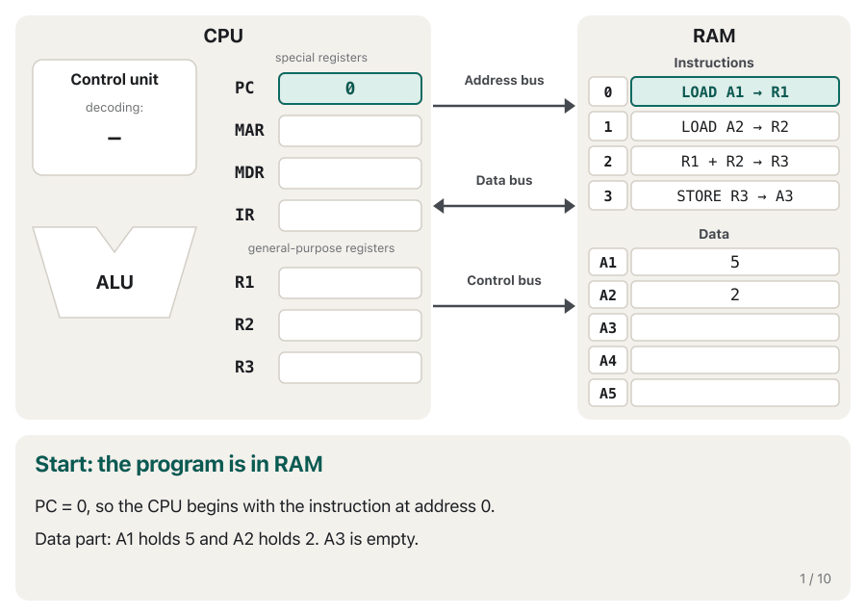Click the IR register label
This screenshot has height=616, width=866.
tap(244, 215)
